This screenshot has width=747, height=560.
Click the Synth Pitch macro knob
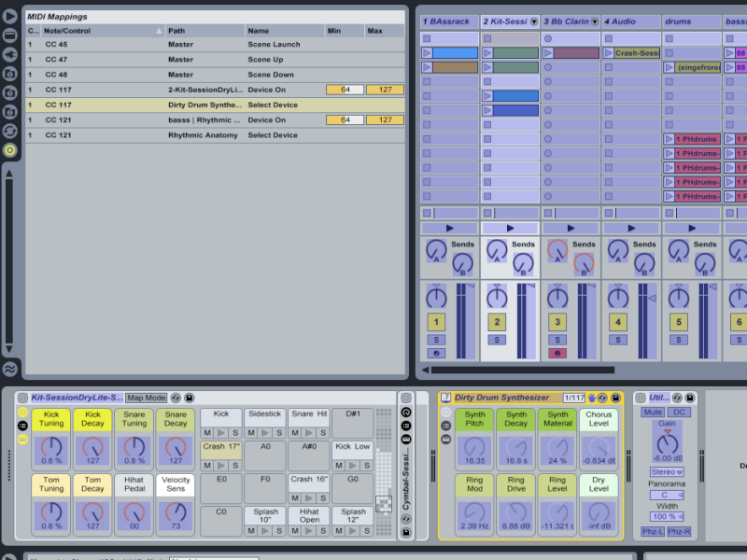475,445
